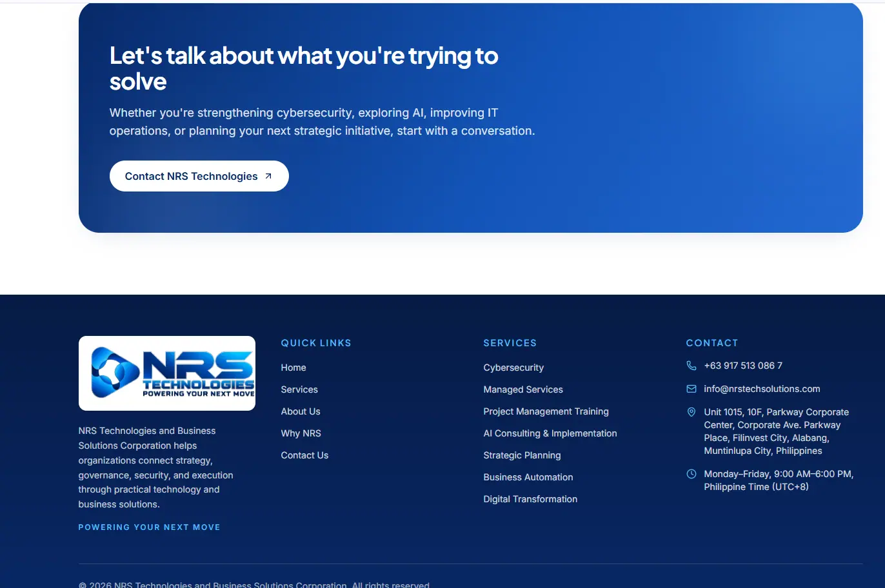Click info@nrstechsolutions.com email address
Viewport: 885px width, 588px height.
pyautogui.click(x=762, y=389)
